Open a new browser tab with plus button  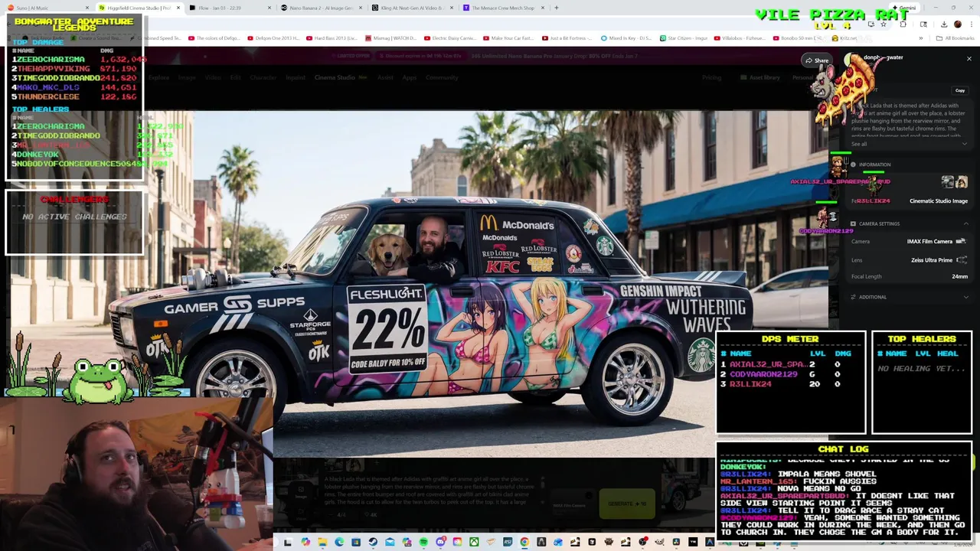pos(557,8)
